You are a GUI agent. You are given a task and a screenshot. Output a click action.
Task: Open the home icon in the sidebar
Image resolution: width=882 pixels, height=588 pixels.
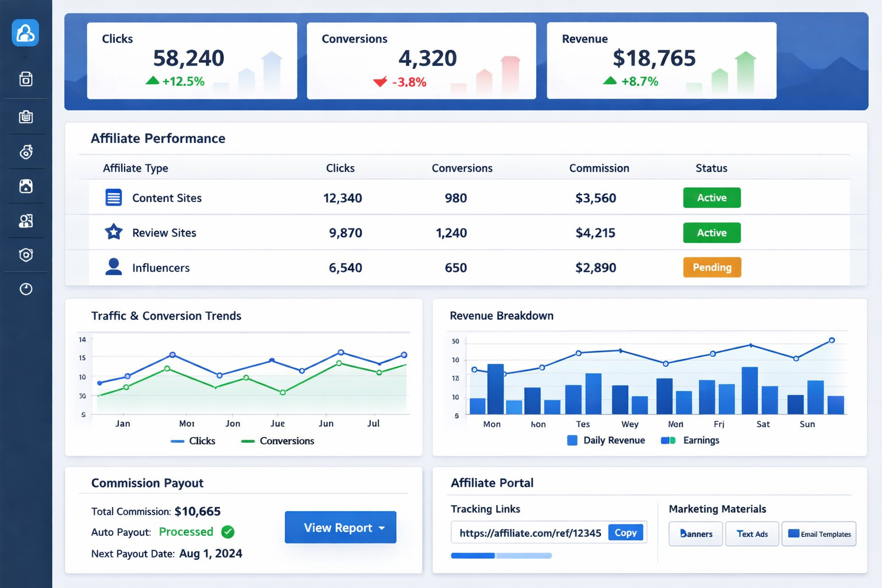click(25, 185)
